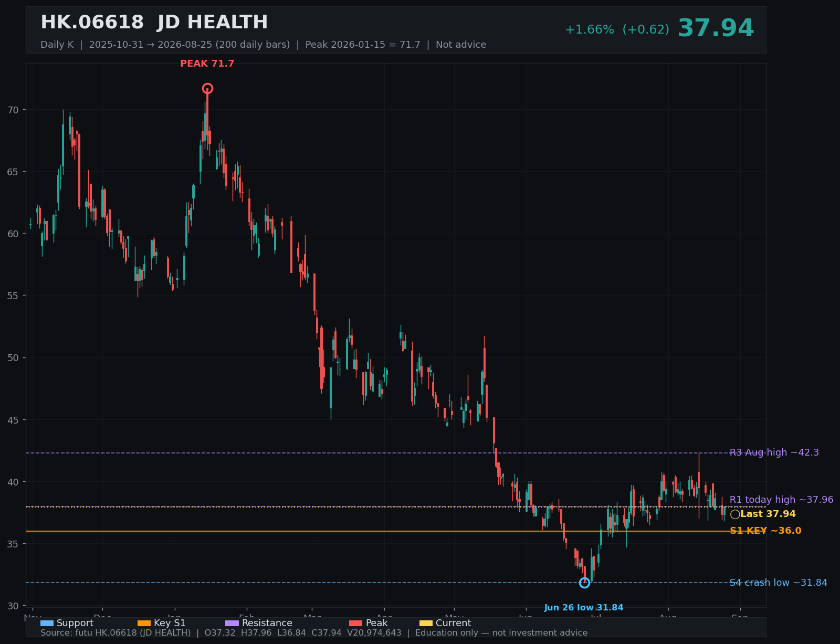840x644 pixels.
Task: Click the "Support" legend label
Action: pyautogui.click(x=75, y=624)
